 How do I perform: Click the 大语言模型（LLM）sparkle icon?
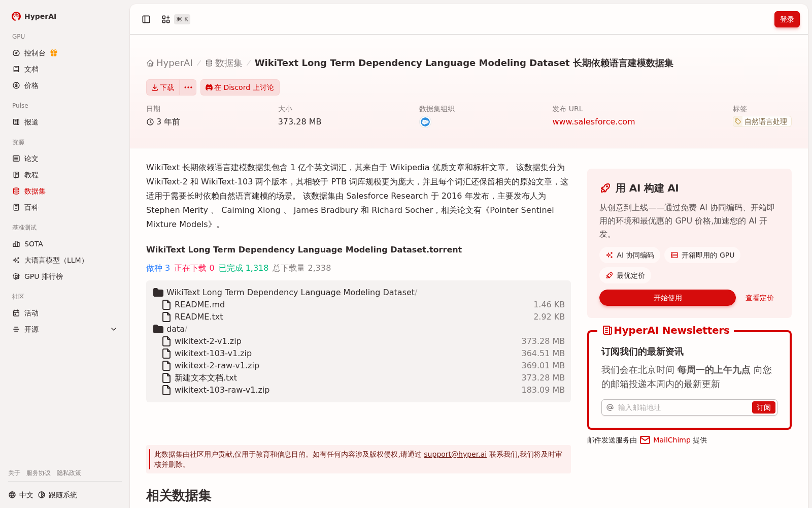point(16,260)
